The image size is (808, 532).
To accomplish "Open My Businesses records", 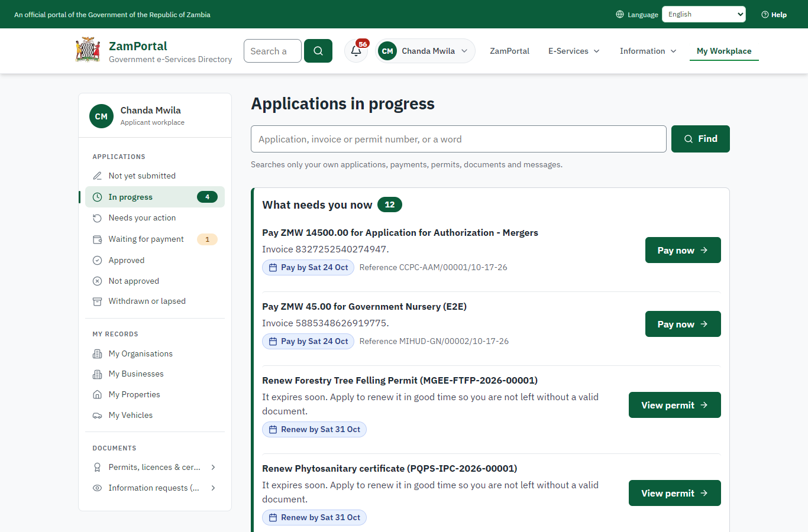I will (155, 374).
